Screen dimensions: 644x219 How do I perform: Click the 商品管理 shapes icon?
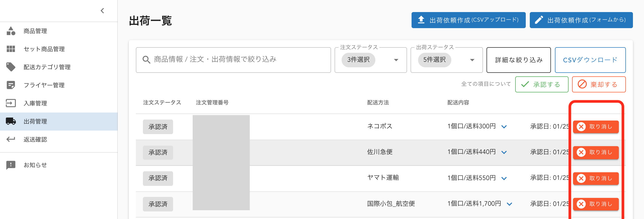click(x=11, y=31)
